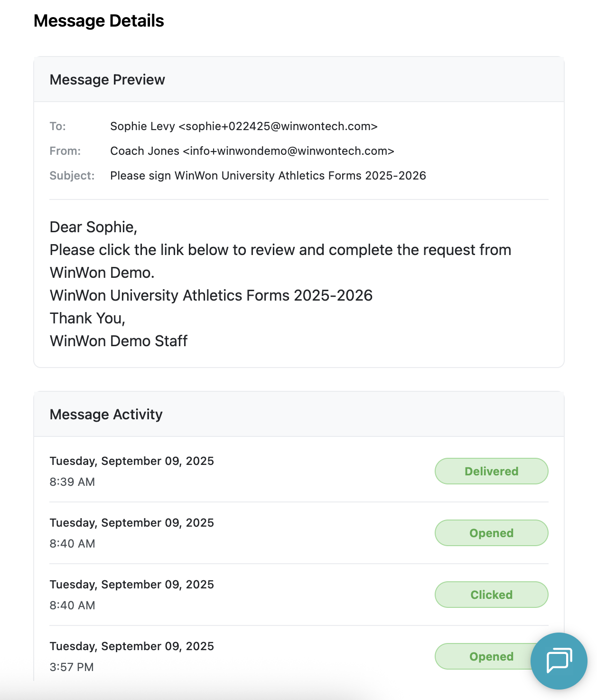This screenshot has height=700, width=597.
Task: Click the 3:57 PM activity timestamp
Action: pyautogui.click(x=72, y=667)
